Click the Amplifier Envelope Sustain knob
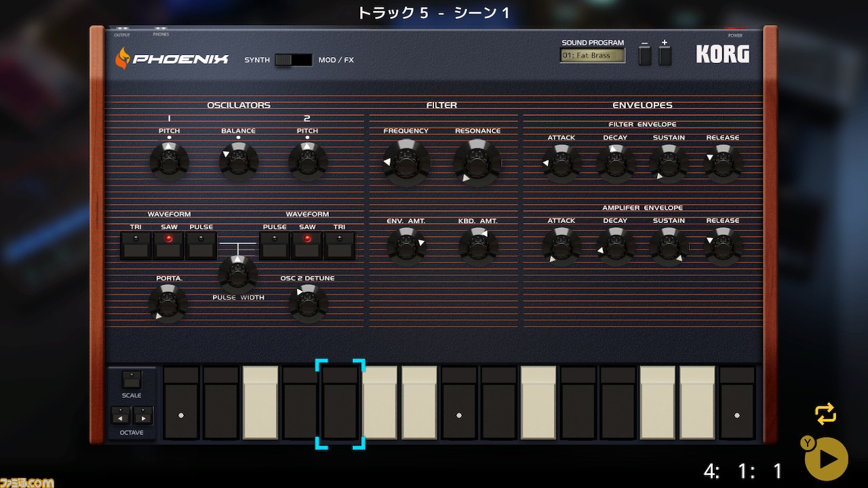 669,246
